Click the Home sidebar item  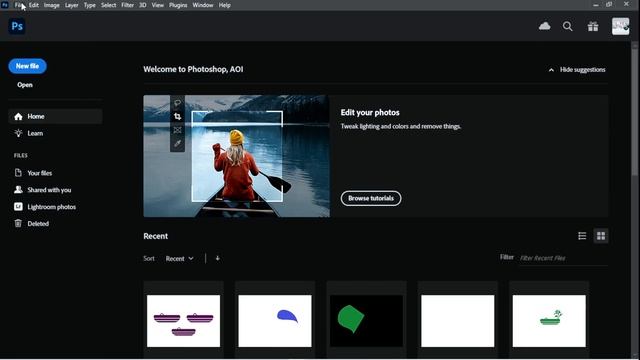(55, 116)
